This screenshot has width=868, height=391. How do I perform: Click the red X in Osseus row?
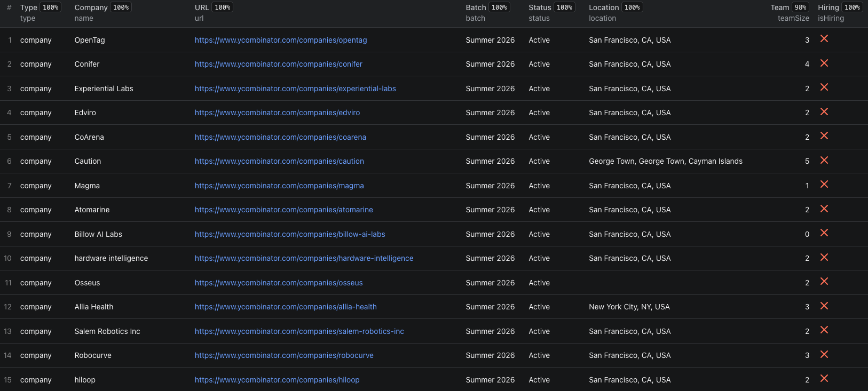824,282
